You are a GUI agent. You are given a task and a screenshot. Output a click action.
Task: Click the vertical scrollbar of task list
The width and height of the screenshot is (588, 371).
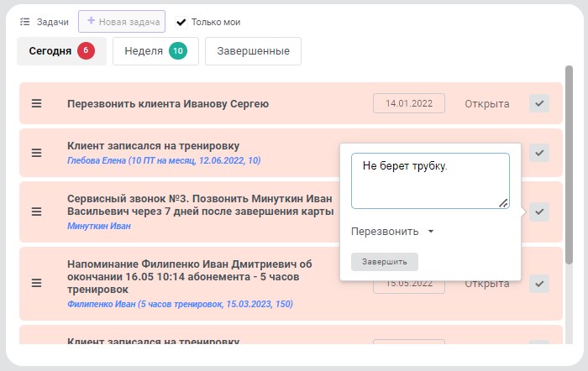(569, 165)
